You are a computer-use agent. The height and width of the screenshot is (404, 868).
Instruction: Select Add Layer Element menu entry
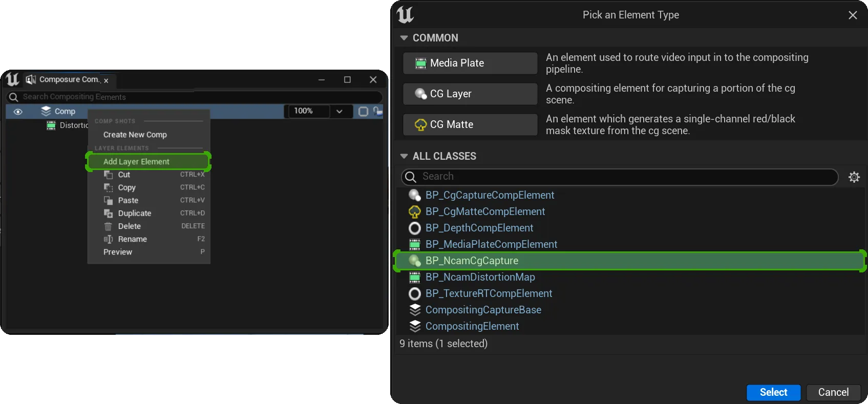[x=149, y=161]
